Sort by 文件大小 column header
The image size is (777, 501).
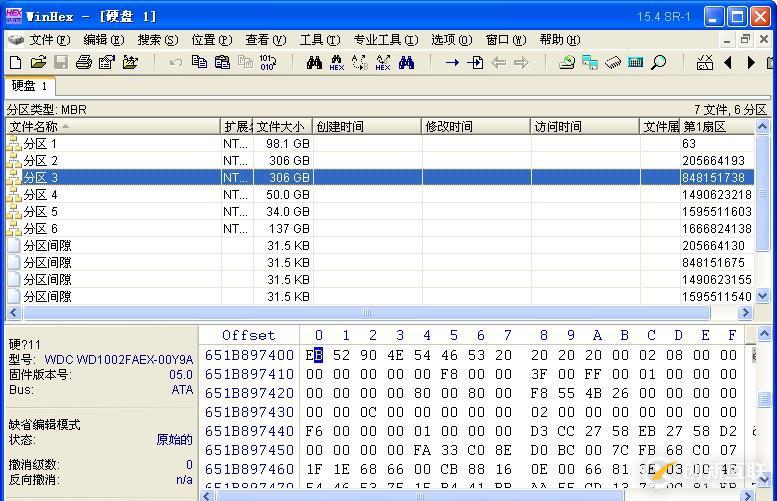[x=283, y=126]
